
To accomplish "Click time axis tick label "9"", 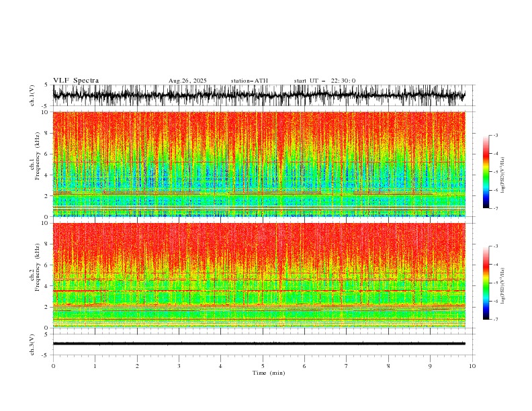I will pos(430,366).
